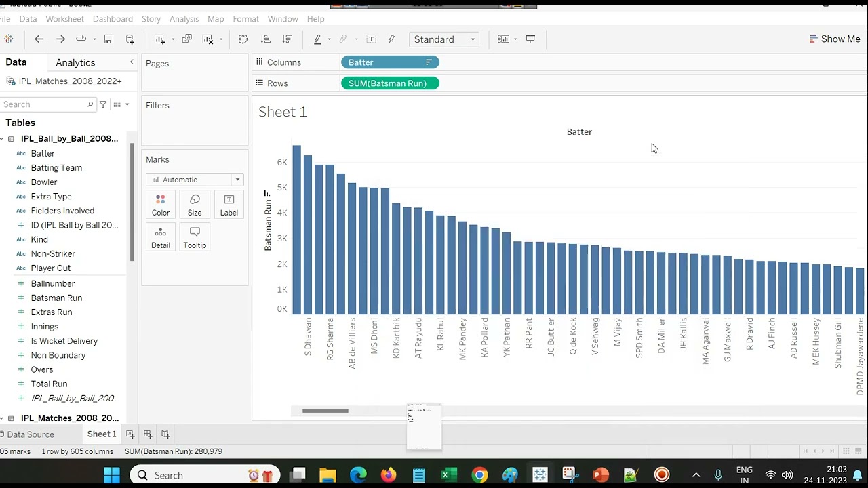Open Show/Hide cards dropdown arrow
868x488 pixels.
pos(515,39)
